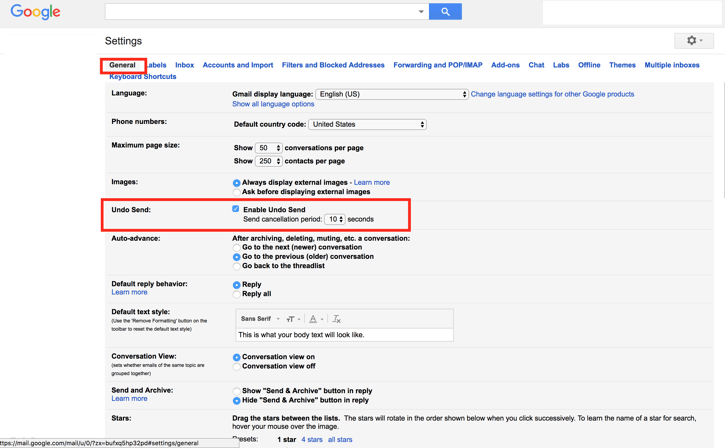Image resolution: width=725 pixels, height=448 pixels.
Task: Turn Conversation view on
Action: coord(236,357)
